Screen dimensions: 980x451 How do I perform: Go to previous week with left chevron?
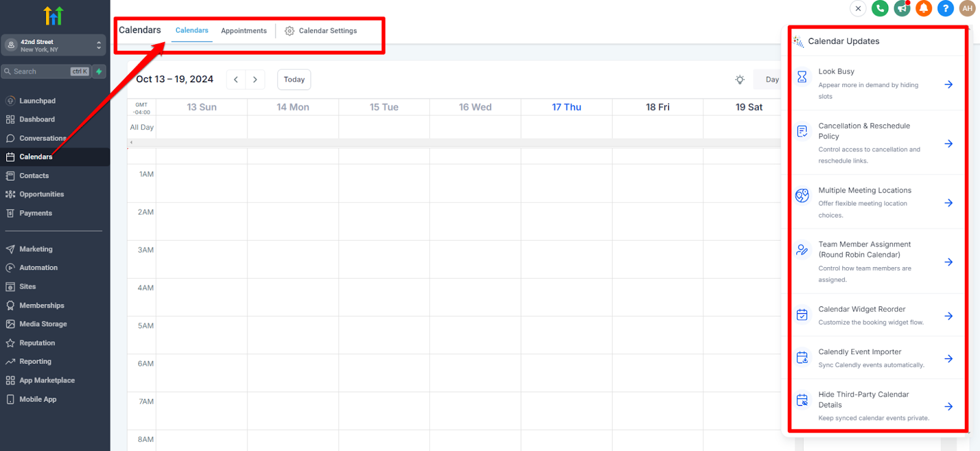(236, 80)
